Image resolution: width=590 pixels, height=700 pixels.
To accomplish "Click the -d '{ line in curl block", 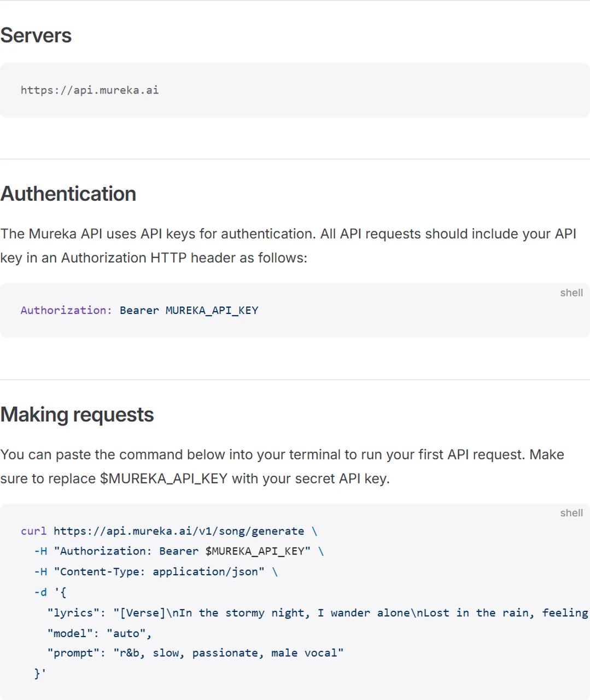I will pos(50,592).
